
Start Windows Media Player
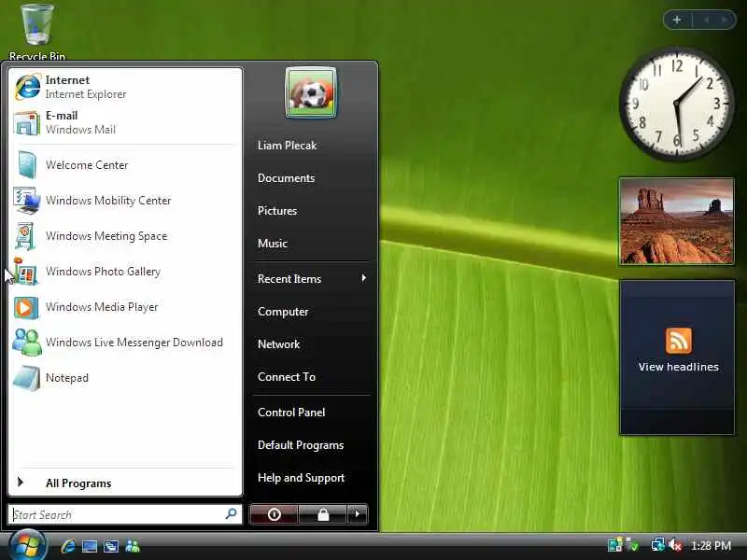pyautogui.click(x=125, y=307)
